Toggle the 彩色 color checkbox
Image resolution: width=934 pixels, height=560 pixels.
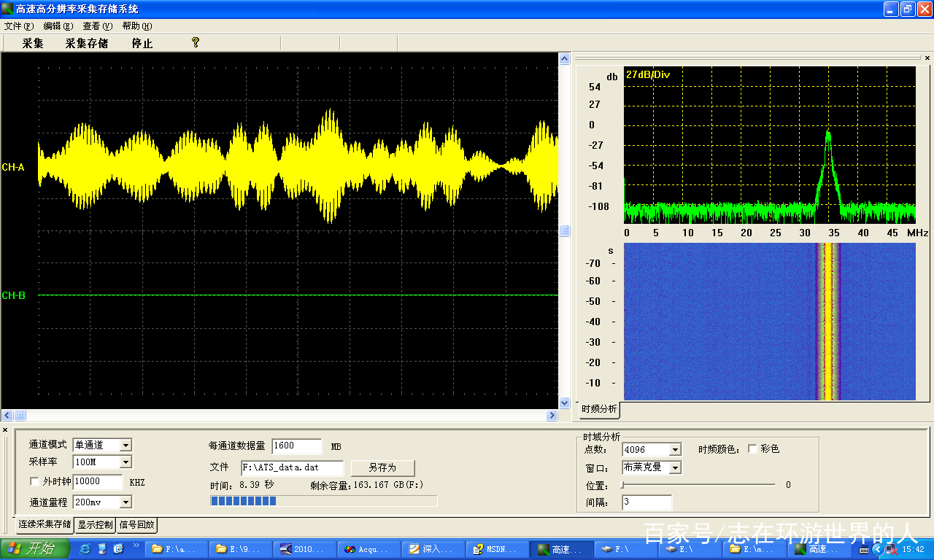click(x=752, y=449)
